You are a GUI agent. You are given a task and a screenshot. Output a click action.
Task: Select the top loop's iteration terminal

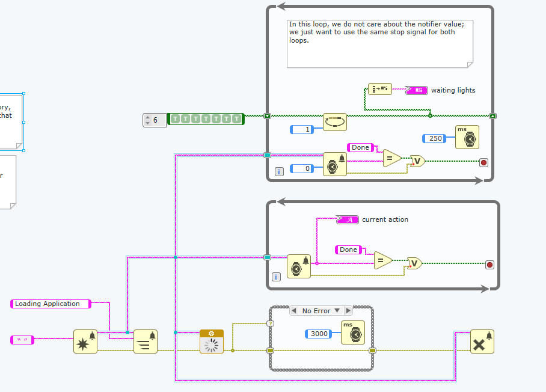click(x=279, y=171)
